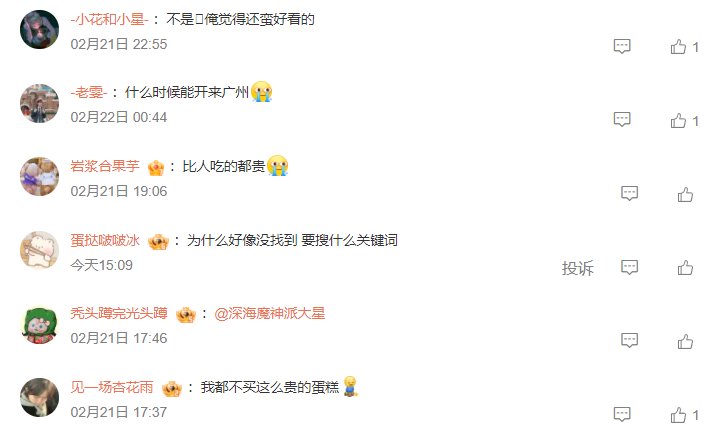Open reply box for 蛋挞啵啵冰 comment

coord(630,267)
